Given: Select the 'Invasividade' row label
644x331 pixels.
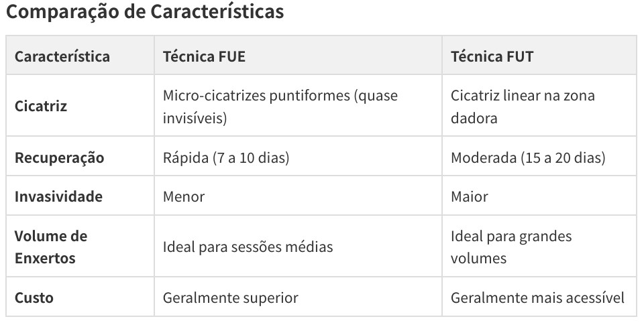Looking at the screenshot, I should (x=58, y=197).
